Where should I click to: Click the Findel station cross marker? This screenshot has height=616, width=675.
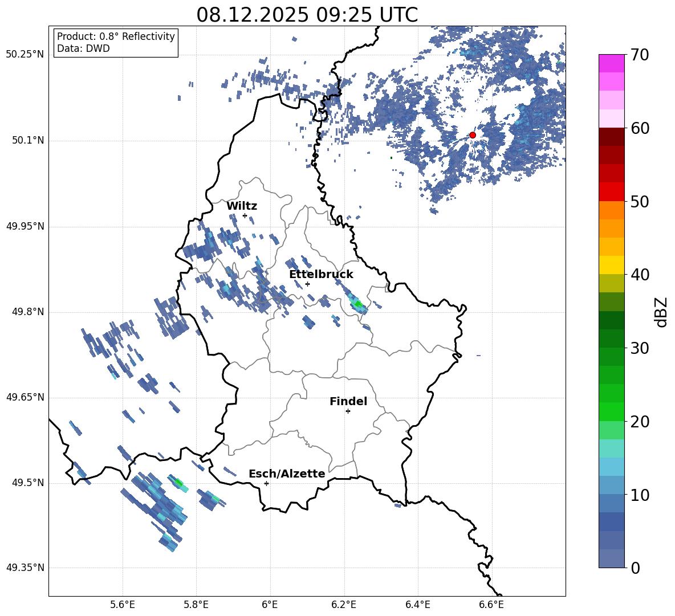click(348, 411)
